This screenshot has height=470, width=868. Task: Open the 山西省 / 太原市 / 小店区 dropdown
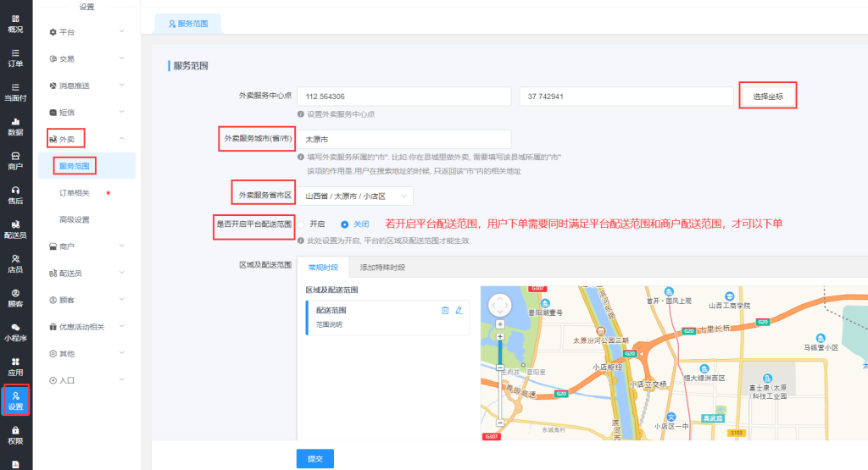click(354, 196)
